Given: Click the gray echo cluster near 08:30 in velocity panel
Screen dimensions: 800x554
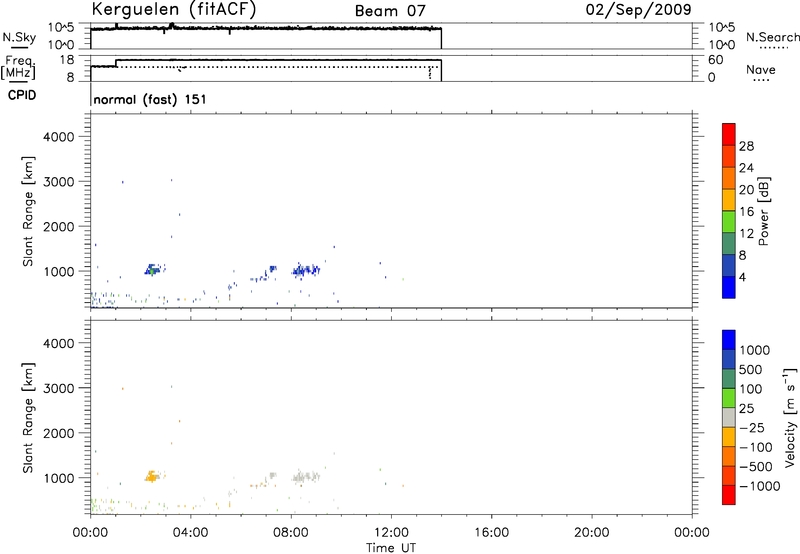Looking at the screenshot, I should [306, 476].
